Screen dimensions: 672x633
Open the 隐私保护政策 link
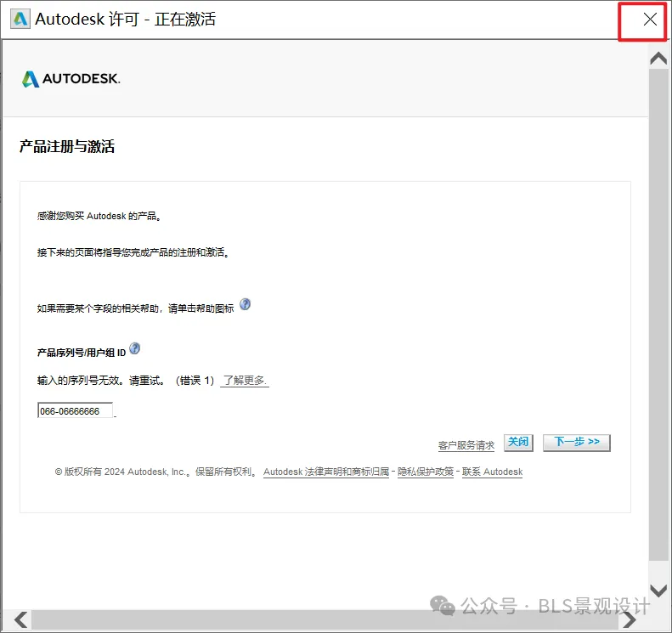coord(425,472)
